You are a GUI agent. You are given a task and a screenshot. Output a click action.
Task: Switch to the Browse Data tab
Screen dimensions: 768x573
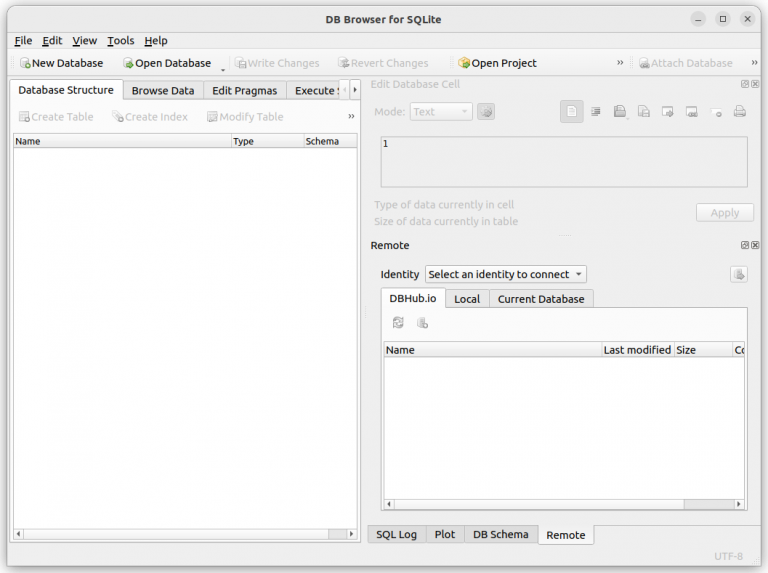(x=163, y=91)
